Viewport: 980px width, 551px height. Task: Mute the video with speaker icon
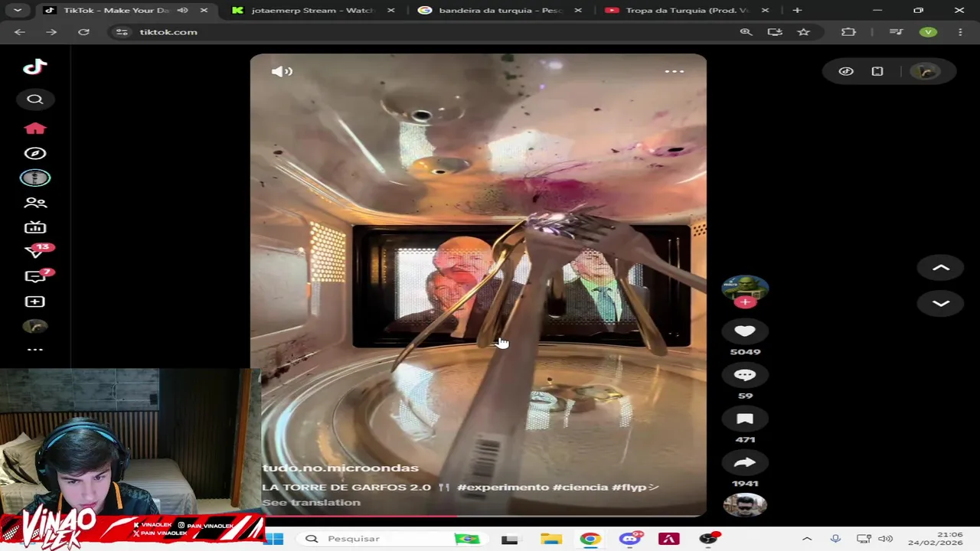coord(282,71)
